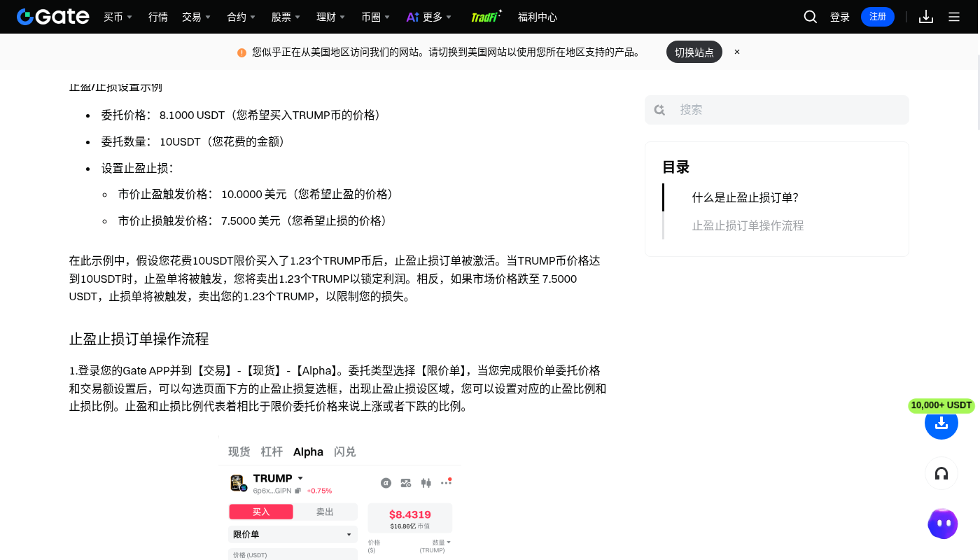980x560 pixels.
Task: Open the hamburger menu icon
Action: pyautogui.click(x=954, y=17)
